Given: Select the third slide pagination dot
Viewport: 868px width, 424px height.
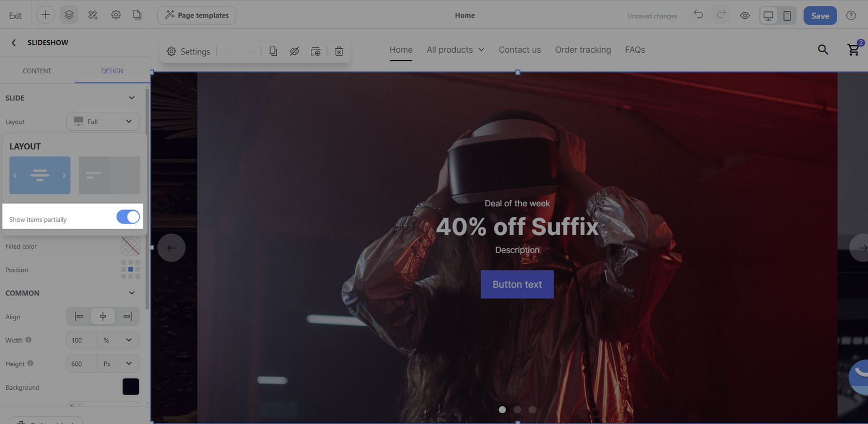Looking at the screenshot, I should click(532, 410).
